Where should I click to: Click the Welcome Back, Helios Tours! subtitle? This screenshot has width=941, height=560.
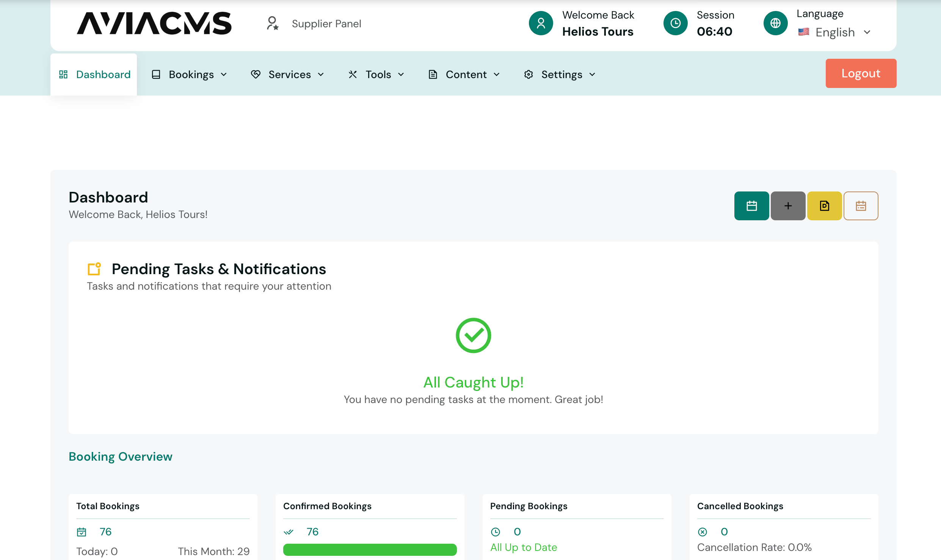click(x=138, y=214)
